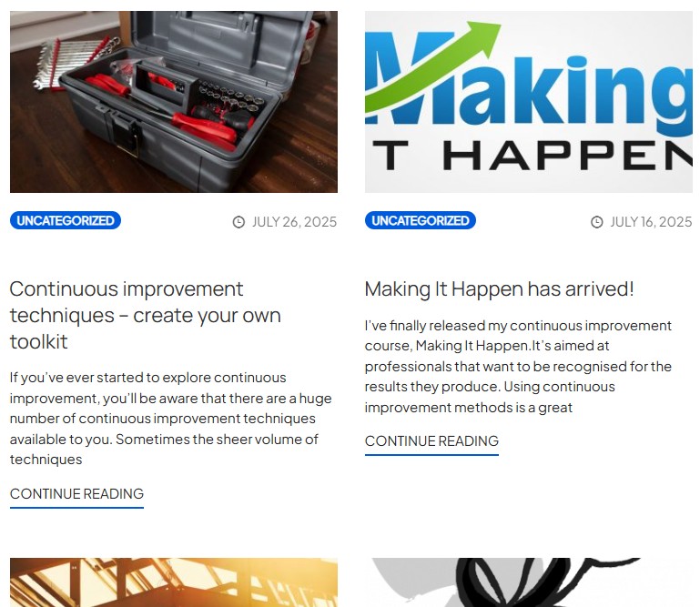Open the Making It Happen logo image
Image resolution: width=700 pixels, height=607 pixels.
[529, 102]
